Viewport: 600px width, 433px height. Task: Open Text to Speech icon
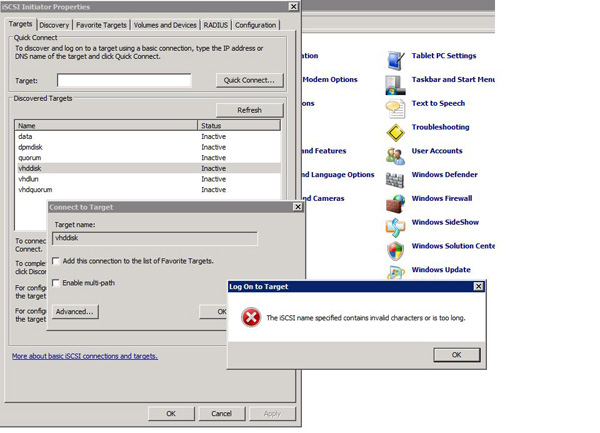point(395,109)
